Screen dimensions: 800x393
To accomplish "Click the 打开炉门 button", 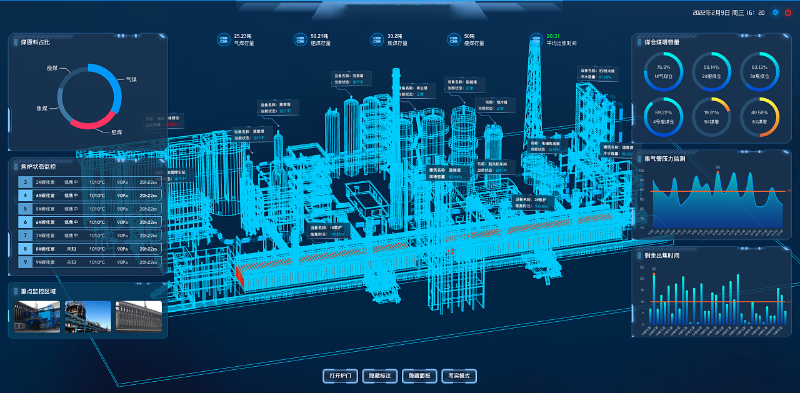I will pos(340,376).
